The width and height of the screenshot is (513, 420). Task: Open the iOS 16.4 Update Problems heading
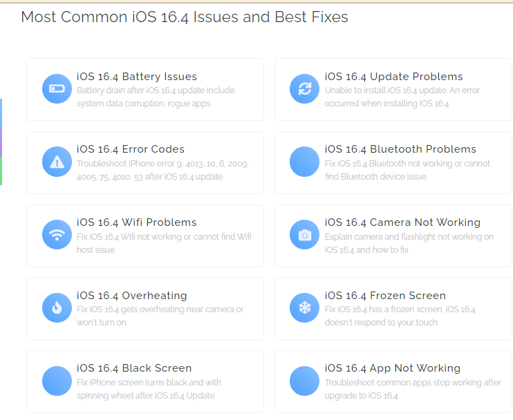(x=393, y=77)
